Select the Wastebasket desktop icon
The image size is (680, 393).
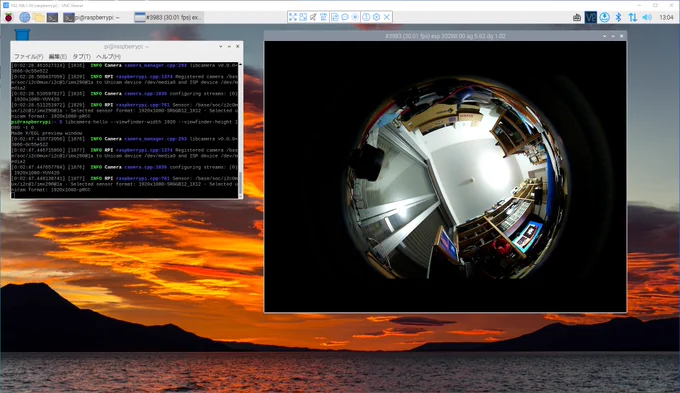pos(22,34)
